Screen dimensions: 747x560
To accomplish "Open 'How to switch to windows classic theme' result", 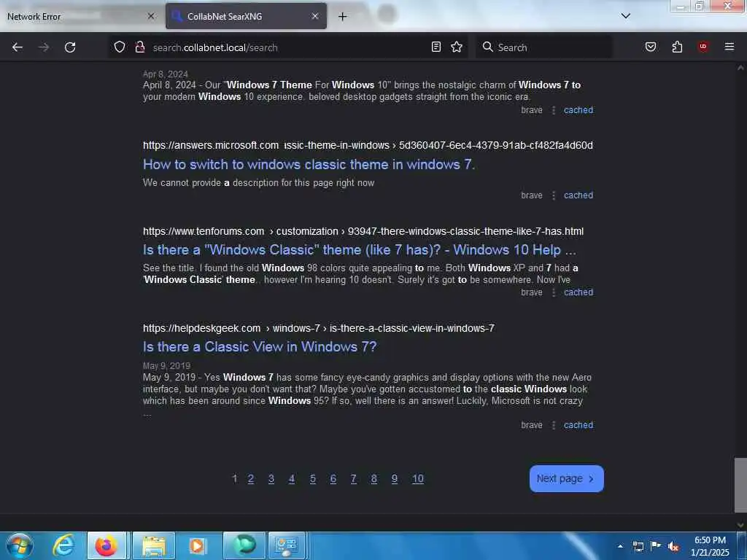I will (309, 164).
